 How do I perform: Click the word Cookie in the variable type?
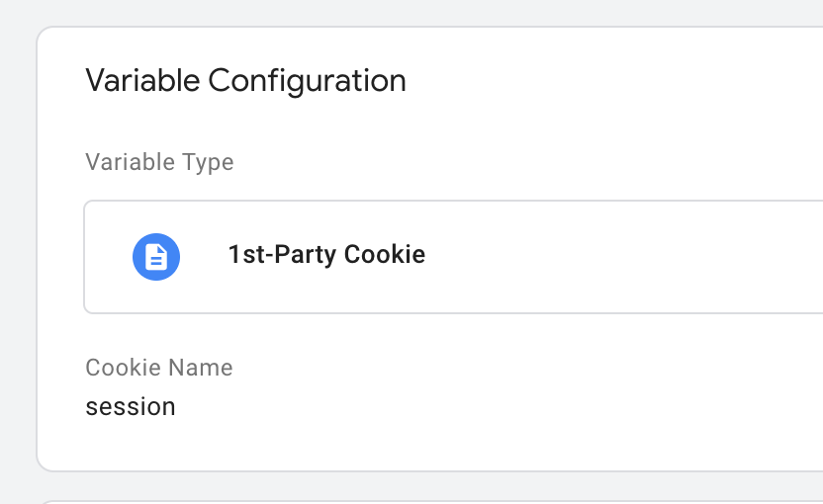coord(385,254)
